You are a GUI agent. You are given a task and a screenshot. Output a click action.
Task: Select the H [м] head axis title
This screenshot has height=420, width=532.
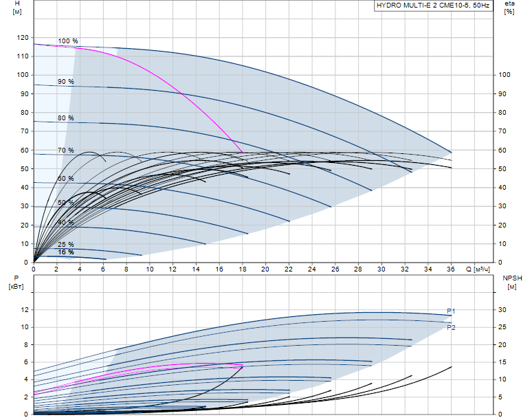(x=17, y=8)
